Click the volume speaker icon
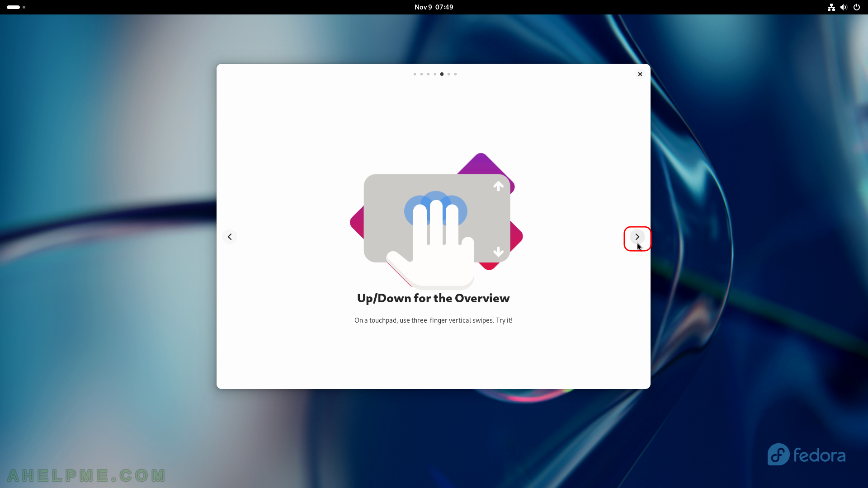The height and width of the screenshot is (488, 868). point(844,7)
